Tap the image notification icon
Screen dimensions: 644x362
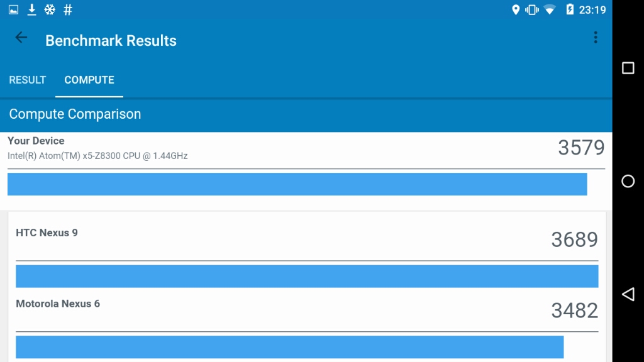pyautogui.click(x=13, y=9)
